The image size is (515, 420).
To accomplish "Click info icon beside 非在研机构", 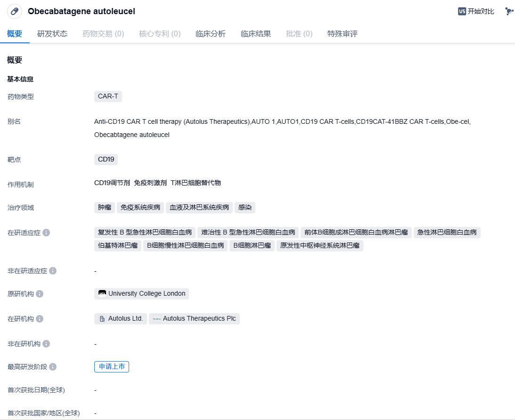I will (46, 344).
